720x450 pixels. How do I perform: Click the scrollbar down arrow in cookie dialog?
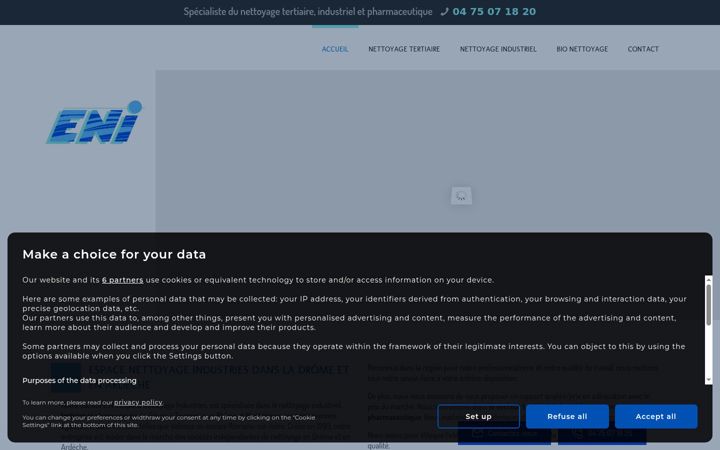709,380
